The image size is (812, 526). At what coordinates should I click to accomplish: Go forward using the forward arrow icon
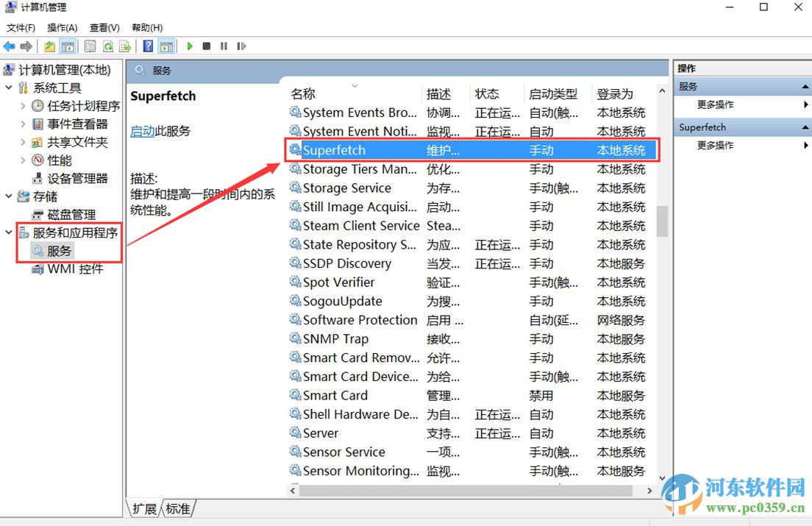tap(26, 46)
